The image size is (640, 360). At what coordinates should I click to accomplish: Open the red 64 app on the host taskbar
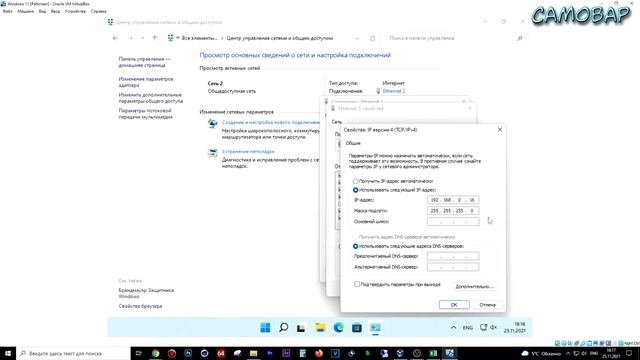tap(221, 353)
